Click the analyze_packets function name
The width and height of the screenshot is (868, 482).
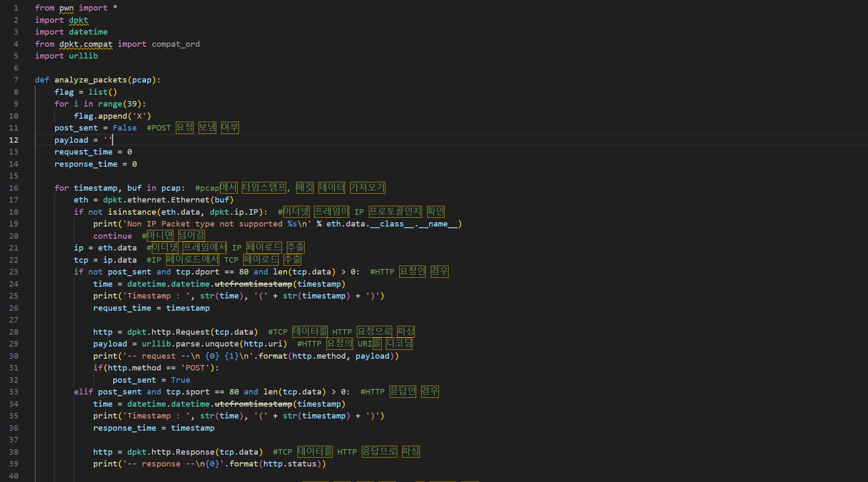(x=90, y=80)
